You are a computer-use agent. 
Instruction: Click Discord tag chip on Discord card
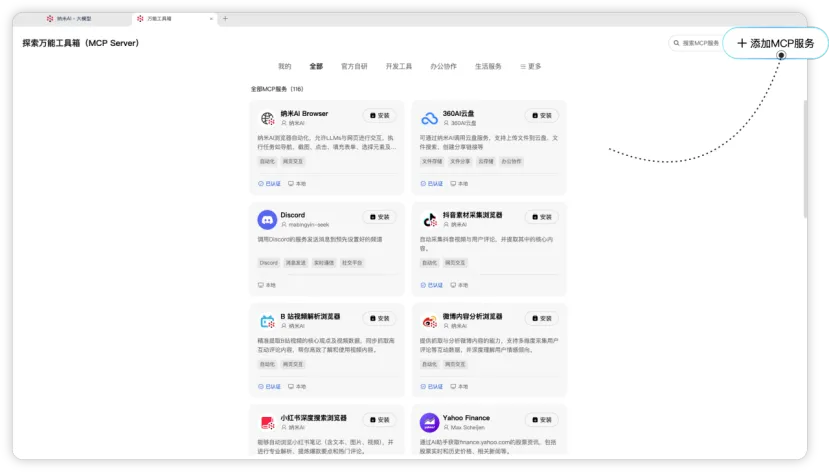(x=269, y=263)
